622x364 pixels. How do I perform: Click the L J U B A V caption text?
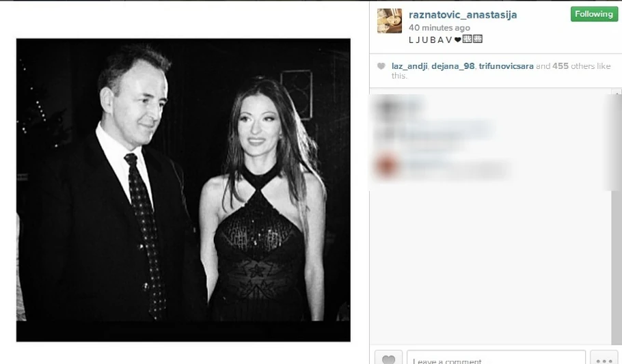point(431,40)
